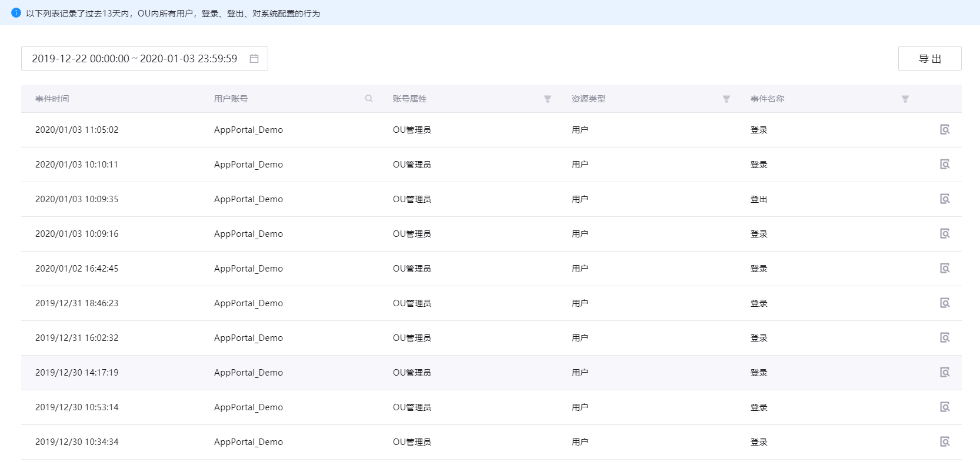Open calendar icon in date range field
This screenshot has height=462, width=980.
click(x=254, y=59)
